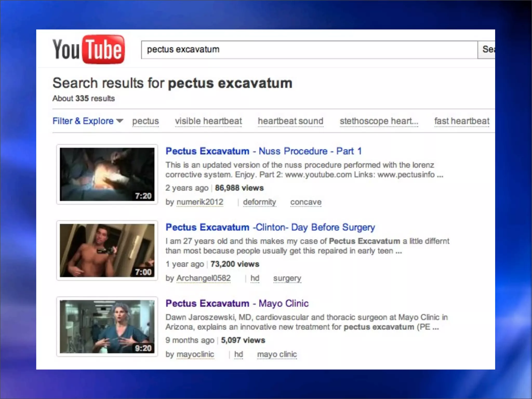Viewport: 532px width, 399px height.
Task: Visit uploader numerik2012's channel
Action: [200, 202]
